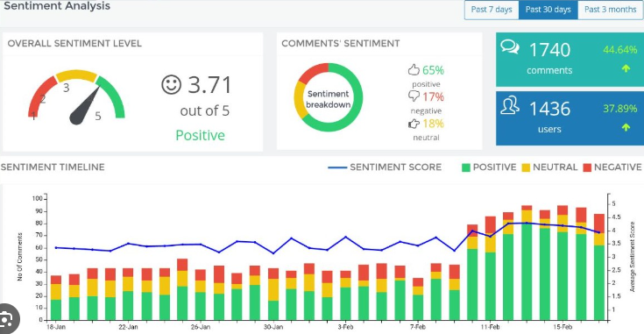Click the No Of Comments axis title
This screenshot has width=644, height=334.
tap(19, 257)
